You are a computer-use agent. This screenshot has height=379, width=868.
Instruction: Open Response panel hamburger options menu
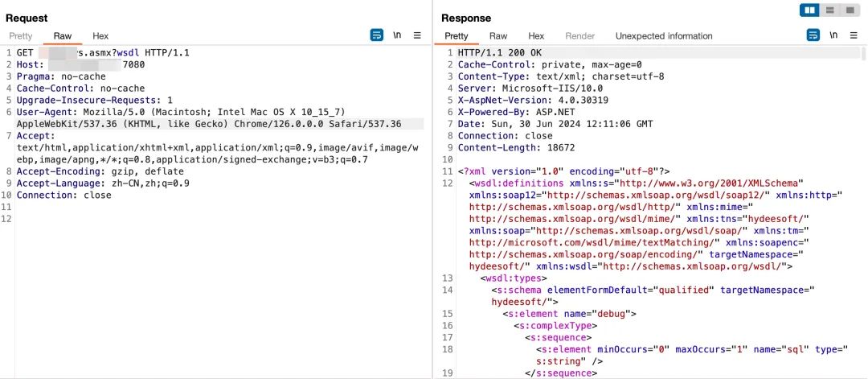pos(854,35)
